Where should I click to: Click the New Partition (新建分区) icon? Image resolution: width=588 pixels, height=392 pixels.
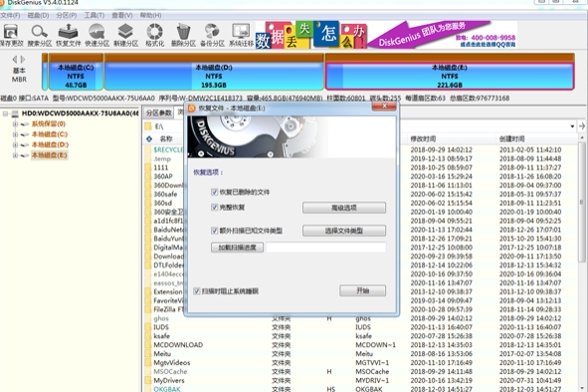click(x=126, y=35)
